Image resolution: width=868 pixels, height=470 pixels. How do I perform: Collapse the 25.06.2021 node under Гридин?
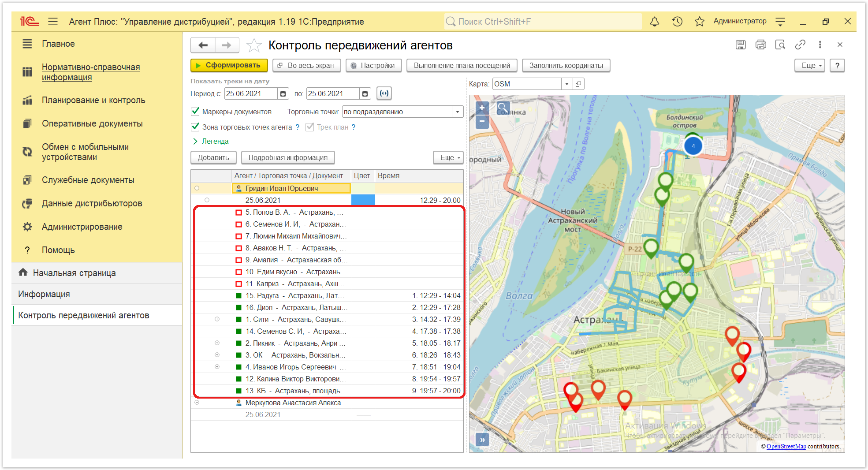[207, 200]
